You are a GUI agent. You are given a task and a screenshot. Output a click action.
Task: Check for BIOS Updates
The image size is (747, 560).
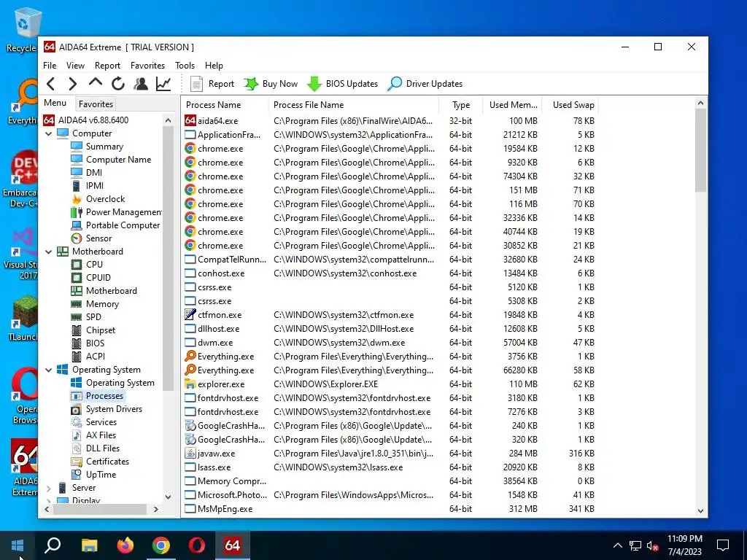pyautogui.click(x=342, y=84)
